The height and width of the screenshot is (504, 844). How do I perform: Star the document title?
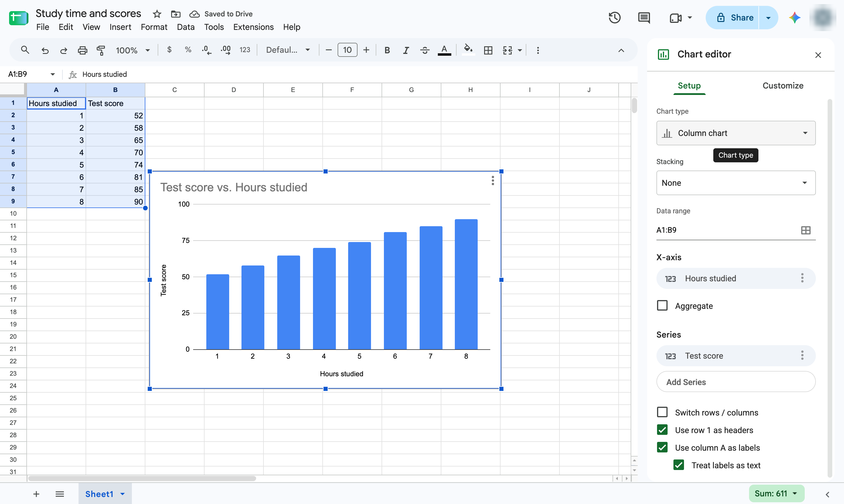(156, 14)
